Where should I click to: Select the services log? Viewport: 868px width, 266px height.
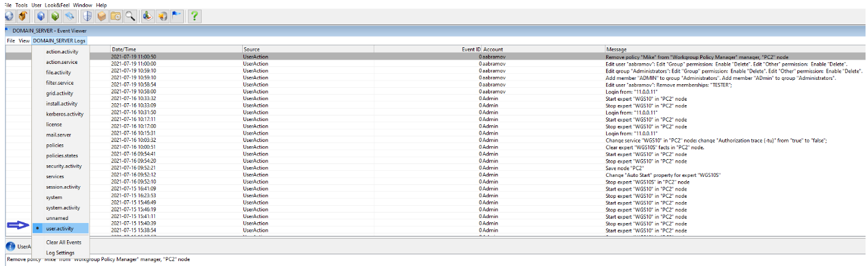61,177
